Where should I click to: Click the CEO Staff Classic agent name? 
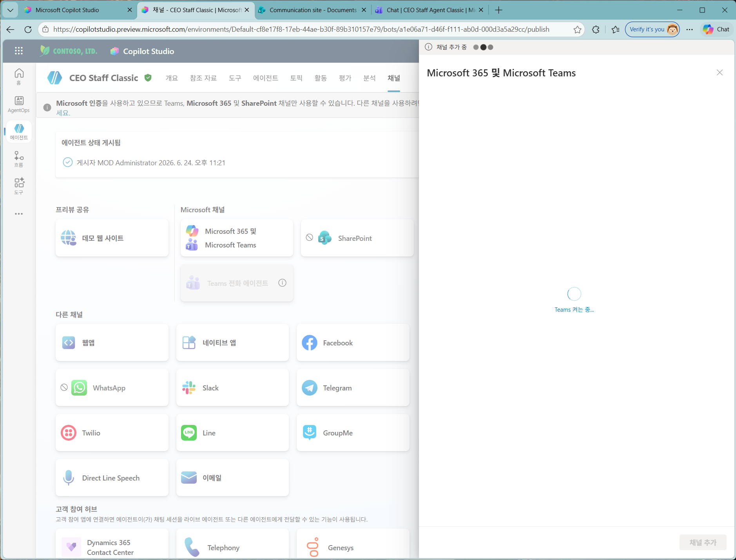point(104,78)
